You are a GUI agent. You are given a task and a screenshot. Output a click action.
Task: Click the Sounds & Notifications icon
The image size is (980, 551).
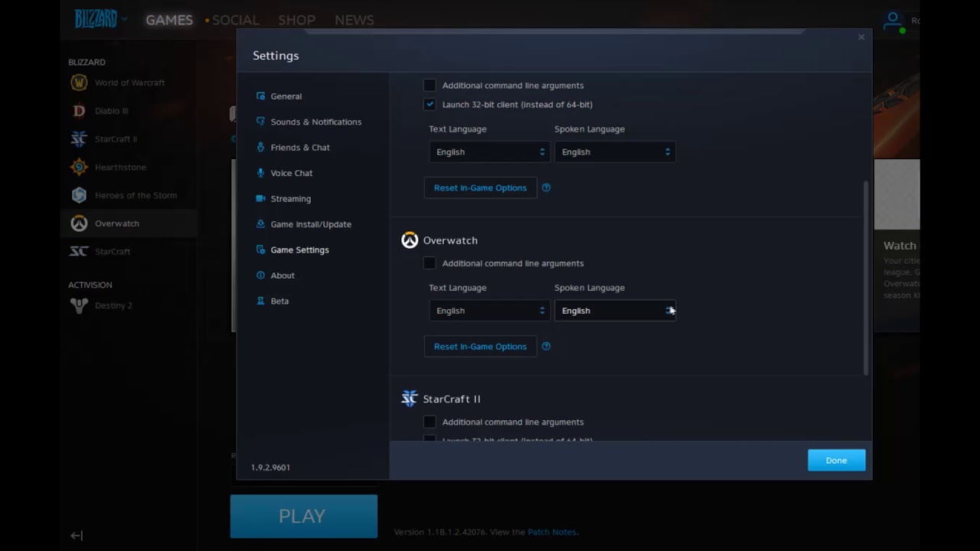260,122
